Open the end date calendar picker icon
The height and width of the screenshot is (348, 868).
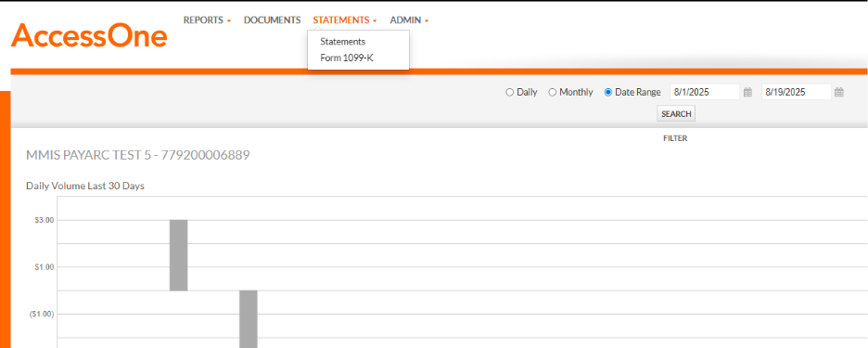[838, 93]
